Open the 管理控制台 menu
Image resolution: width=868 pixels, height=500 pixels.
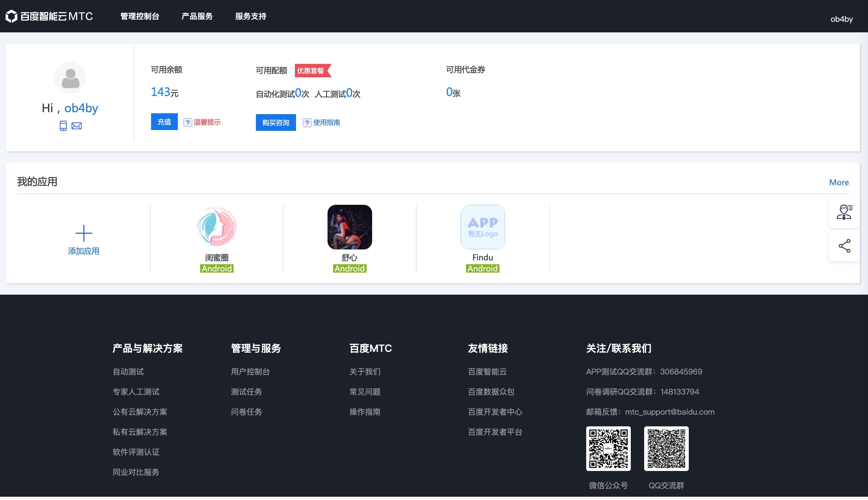pyautogui.click(x=140, y=16)
